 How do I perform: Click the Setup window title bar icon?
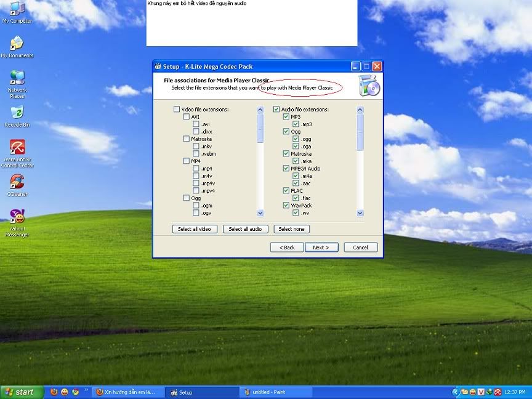(158, 66)
